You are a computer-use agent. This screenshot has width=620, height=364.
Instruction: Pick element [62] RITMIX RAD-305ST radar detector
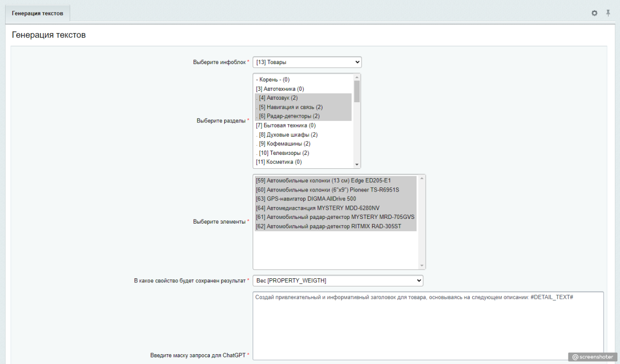[x=328, y=226]
